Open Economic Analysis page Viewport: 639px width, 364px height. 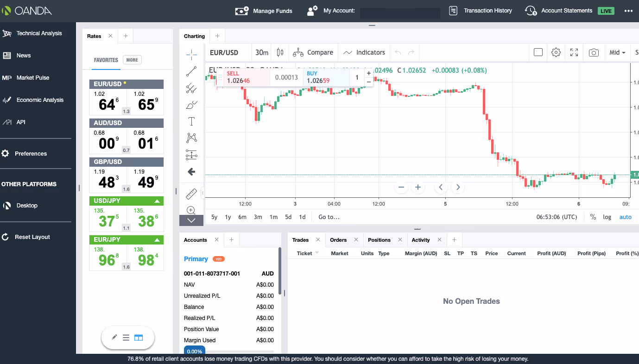pyautogui.click(x=33, y=100)
